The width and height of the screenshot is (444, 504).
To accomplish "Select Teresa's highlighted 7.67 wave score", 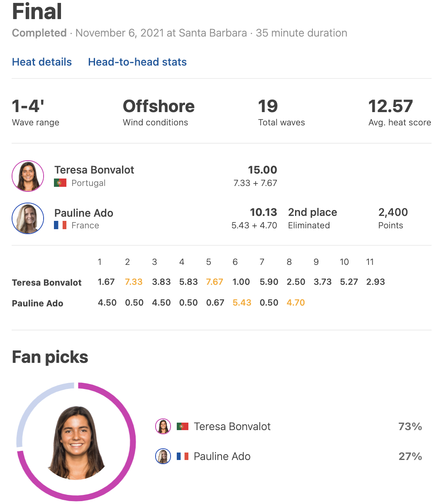I will pyautogui.click(x=215, y=282).
